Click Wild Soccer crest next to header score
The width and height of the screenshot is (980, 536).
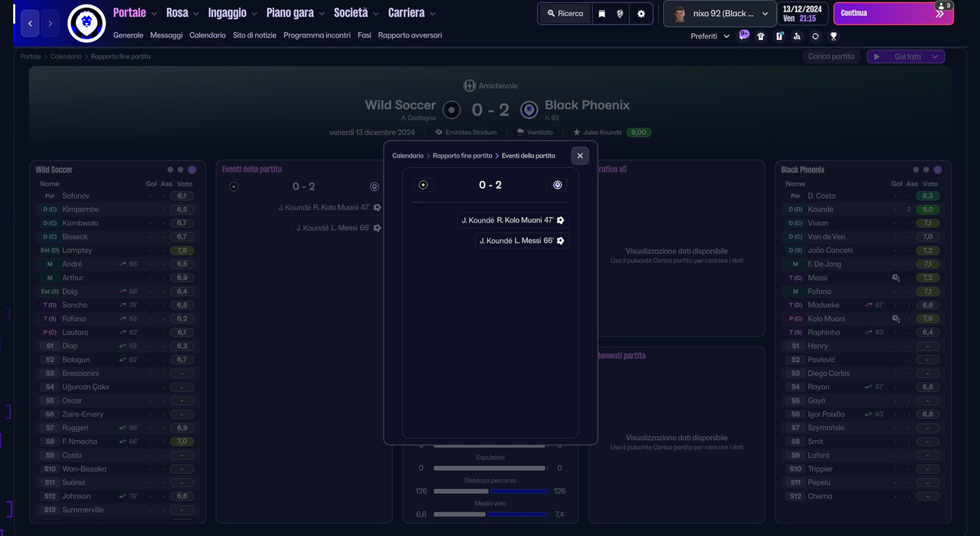click(452, 110)
